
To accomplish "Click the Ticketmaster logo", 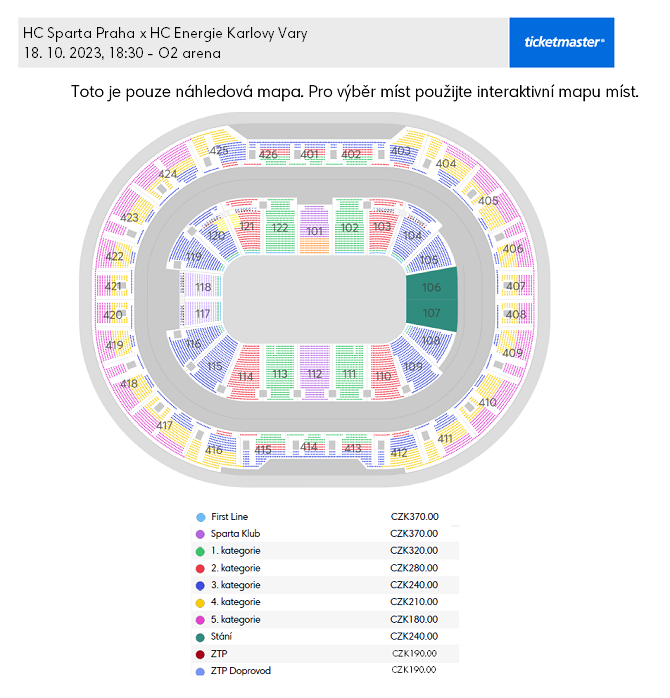I will (561, 42).
